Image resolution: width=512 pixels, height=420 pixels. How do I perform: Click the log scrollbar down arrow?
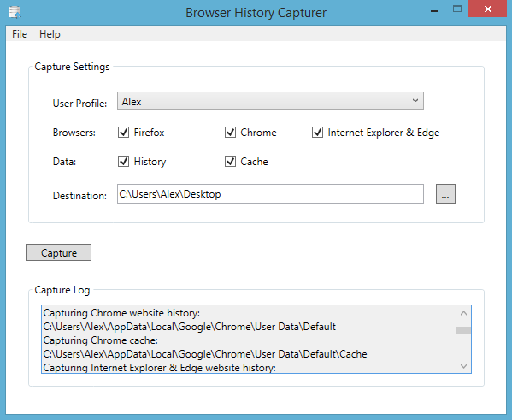tap(463, 366)
